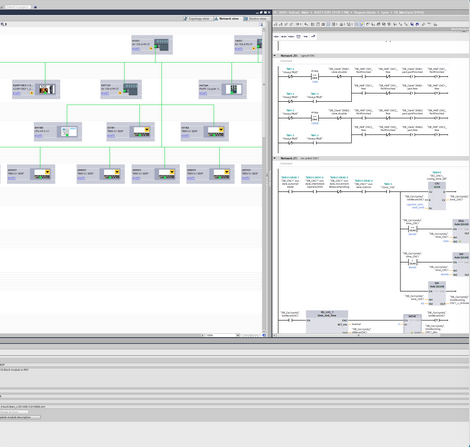Viewport: 470px width, 447px height.
Task: Select the CTU counter instruction box
Action: click(437, 196)
